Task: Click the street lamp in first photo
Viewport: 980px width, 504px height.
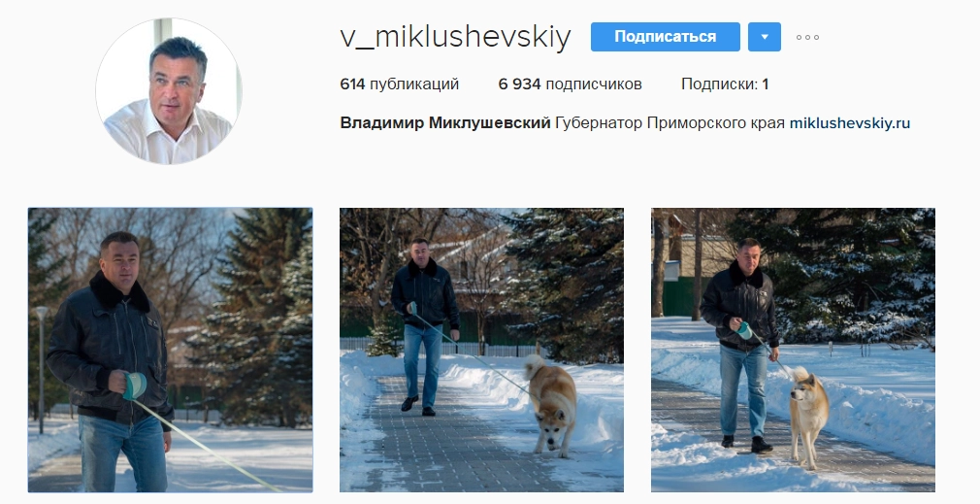Action: (41, 369)
